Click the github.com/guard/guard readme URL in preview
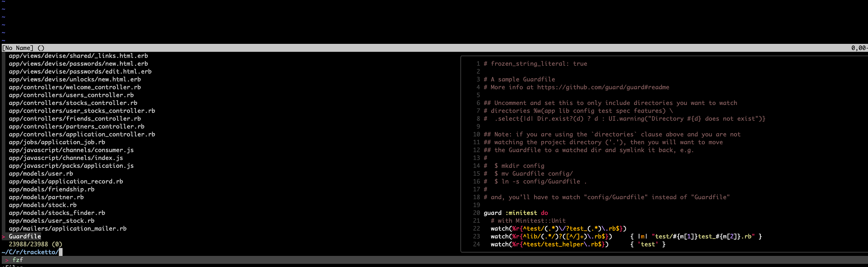The image size is (868, 267). pos(603,87)
